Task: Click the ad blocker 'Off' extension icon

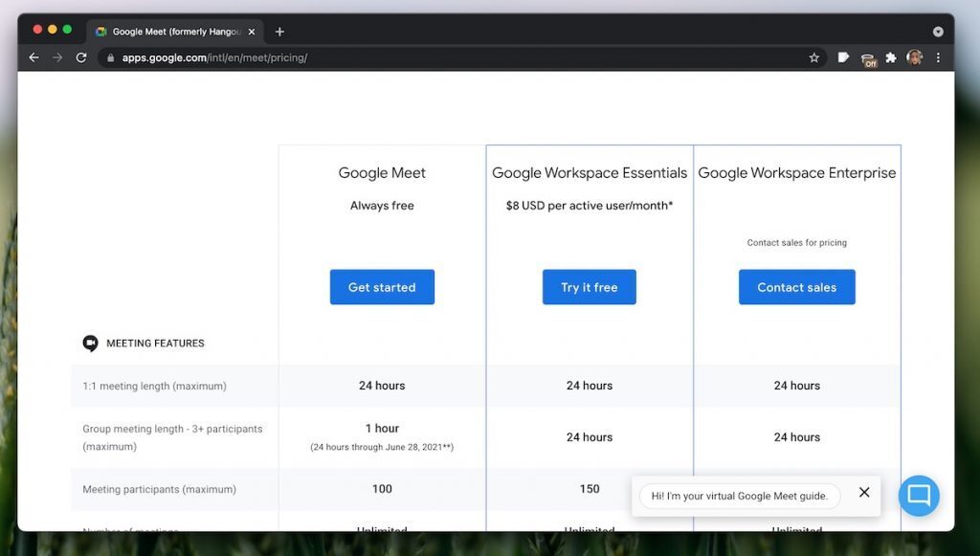Action: pos(869,59)
